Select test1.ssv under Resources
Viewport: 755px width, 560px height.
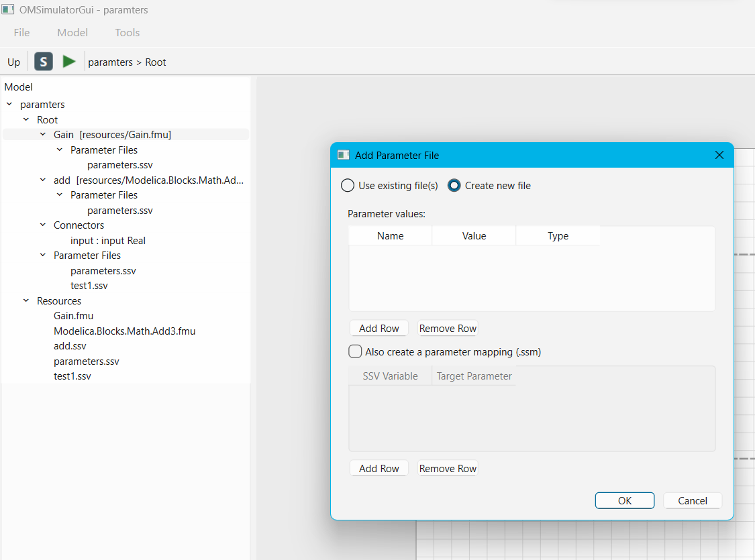tap(72, 376)
